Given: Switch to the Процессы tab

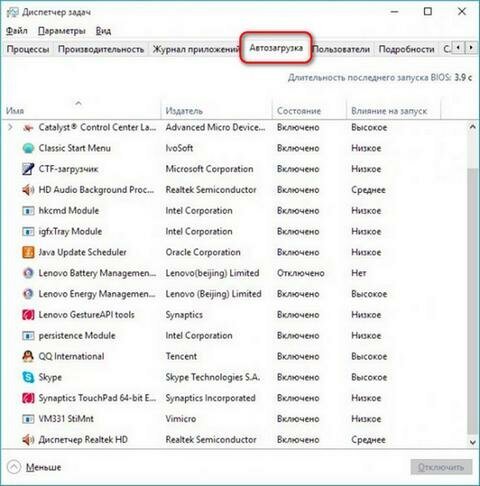Looking at the screenshot, I should 28,49.
